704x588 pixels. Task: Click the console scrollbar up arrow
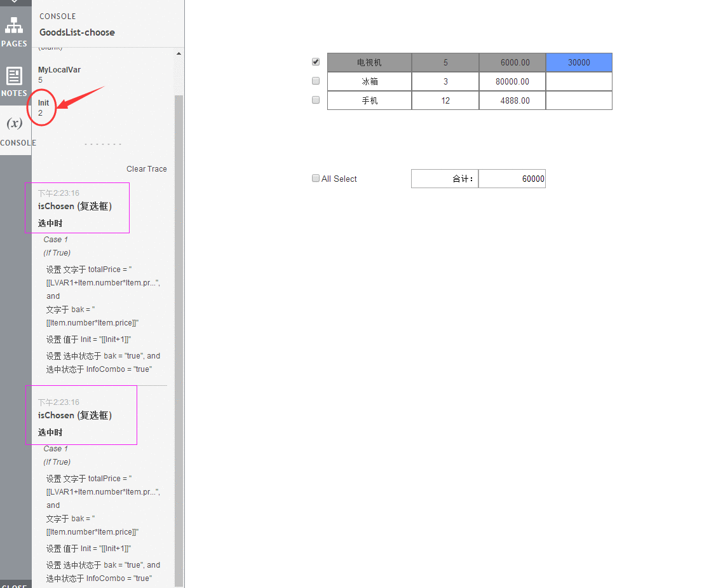pyautogui.click(x=179, y=53)
